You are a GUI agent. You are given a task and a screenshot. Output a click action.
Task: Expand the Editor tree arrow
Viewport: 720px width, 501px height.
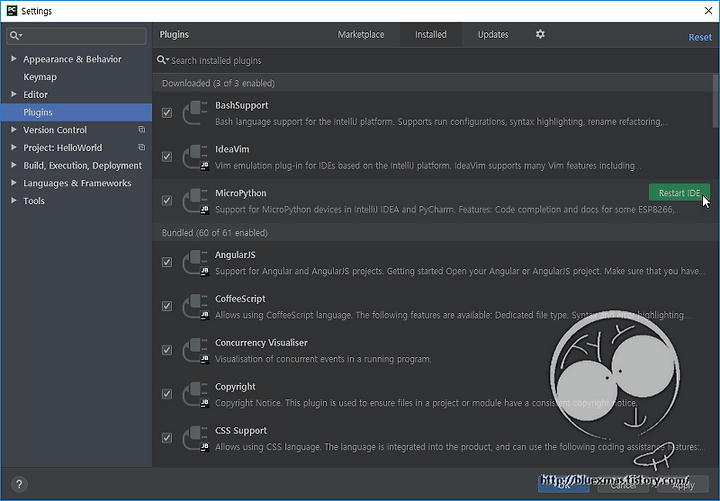pyautogui.click(x=14, y=94)
